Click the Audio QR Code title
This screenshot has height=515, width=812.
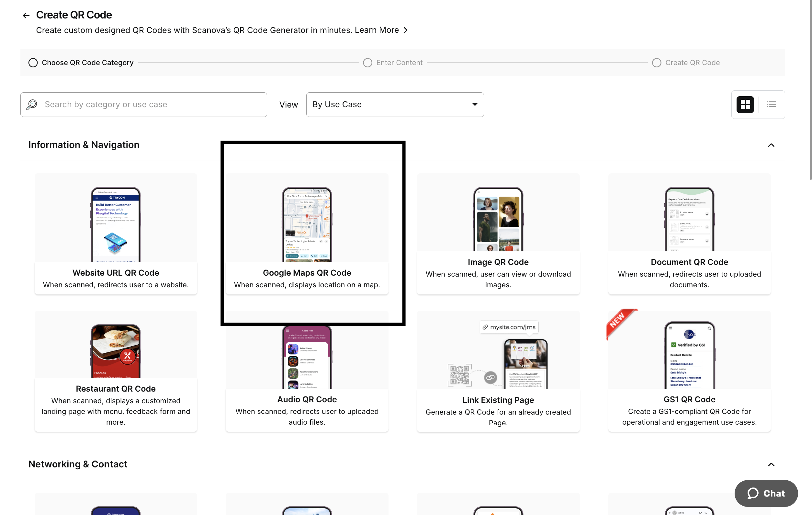pyautogui.click(x=307, y=399)
